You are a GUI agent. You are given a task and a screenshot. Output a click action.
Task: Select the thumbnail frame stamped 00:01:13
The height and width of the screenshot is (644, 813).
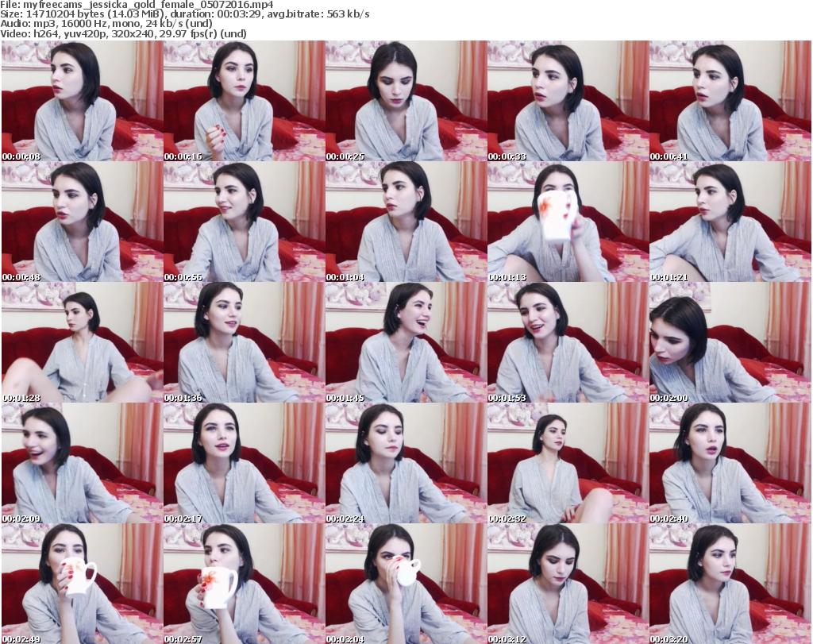pyautogui.click(x=568, y=222)
